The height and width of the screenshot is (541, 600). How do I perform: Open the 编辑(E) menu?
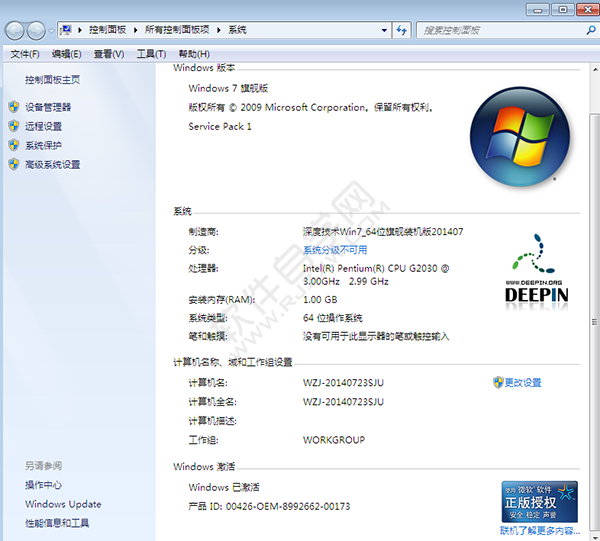[x=67, y=54]
